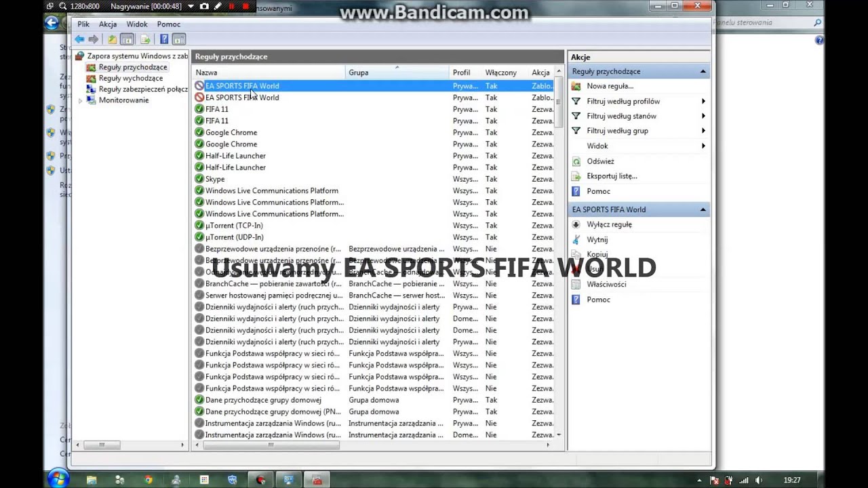Click the green check icon of µTorrent (TCP-In)
Screen dimensions: 868x488
[x=199, y=226]
